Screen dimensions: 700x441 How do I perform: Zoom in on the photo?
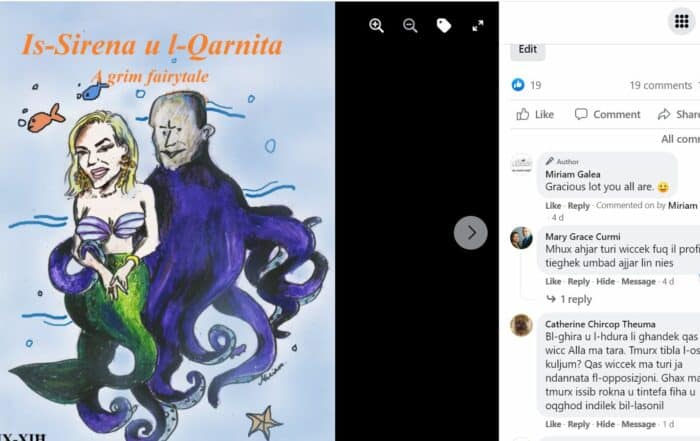point(376,26)
